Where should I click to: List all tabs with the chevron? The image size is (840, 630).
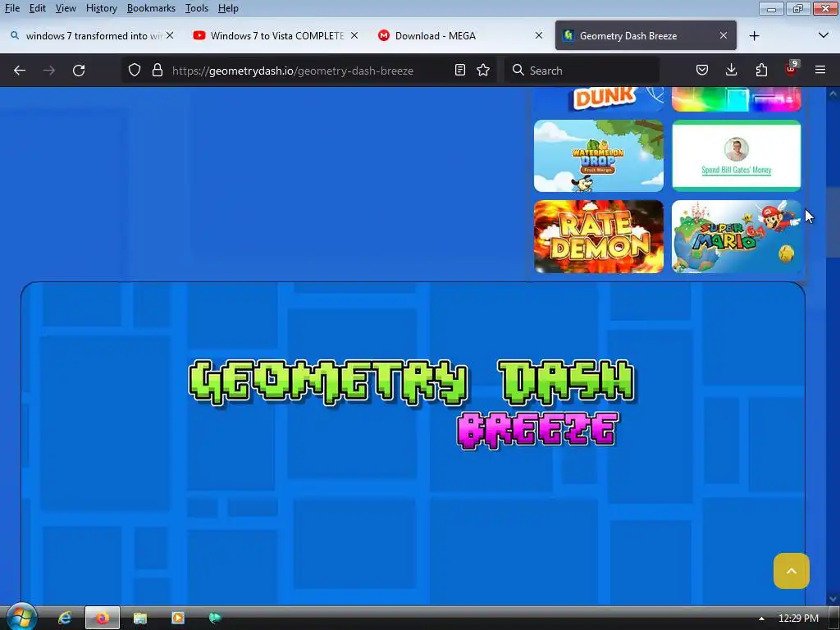coord(824,35)
